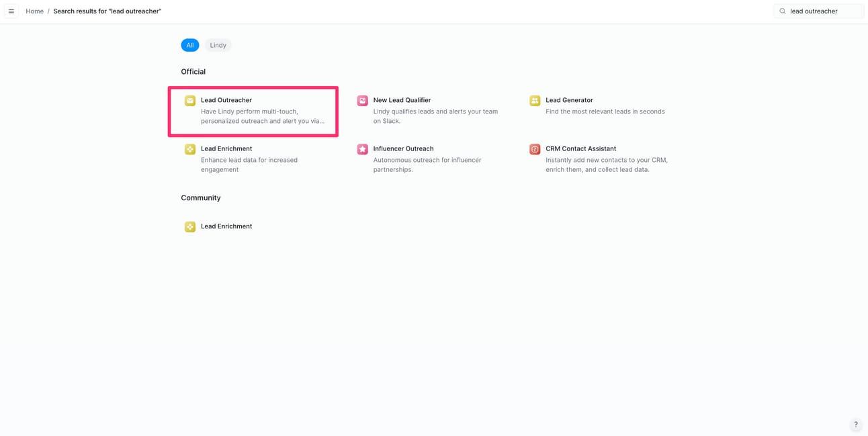
Task: Click the breadcrumb "Search results for lead outreacher"
Action: [x=107, y=11]
